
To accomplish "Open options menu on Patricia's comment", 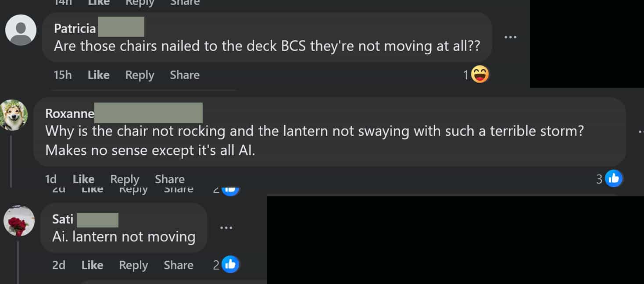I will click(510, 37).
